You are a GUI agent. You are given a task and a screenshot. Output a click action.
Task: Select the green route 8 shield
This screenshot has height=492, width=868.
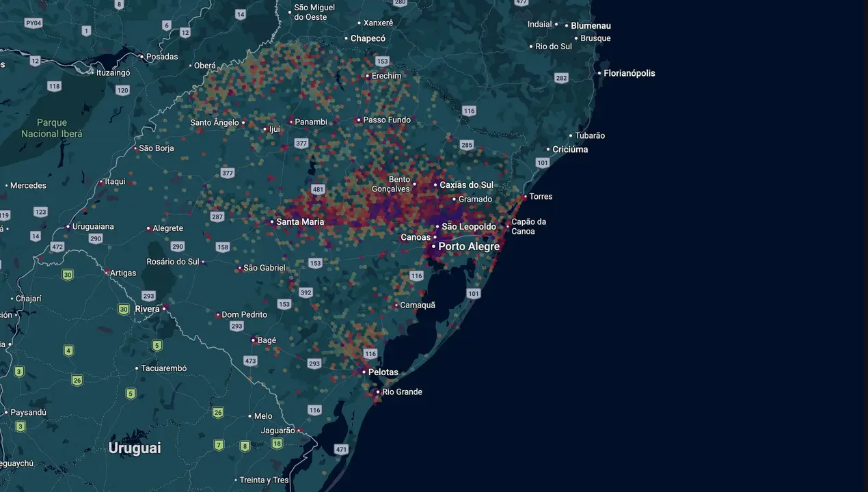pos(245,446)
